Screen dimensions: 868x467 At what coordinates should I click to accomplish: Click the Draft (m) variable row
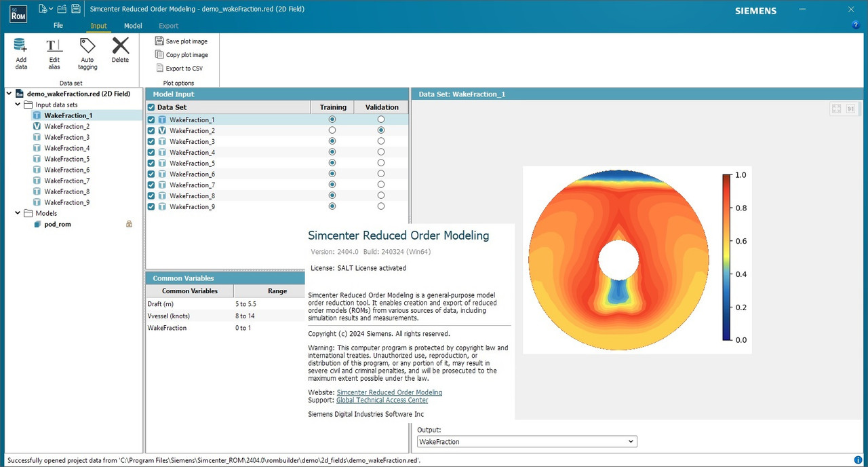point(225,304)
